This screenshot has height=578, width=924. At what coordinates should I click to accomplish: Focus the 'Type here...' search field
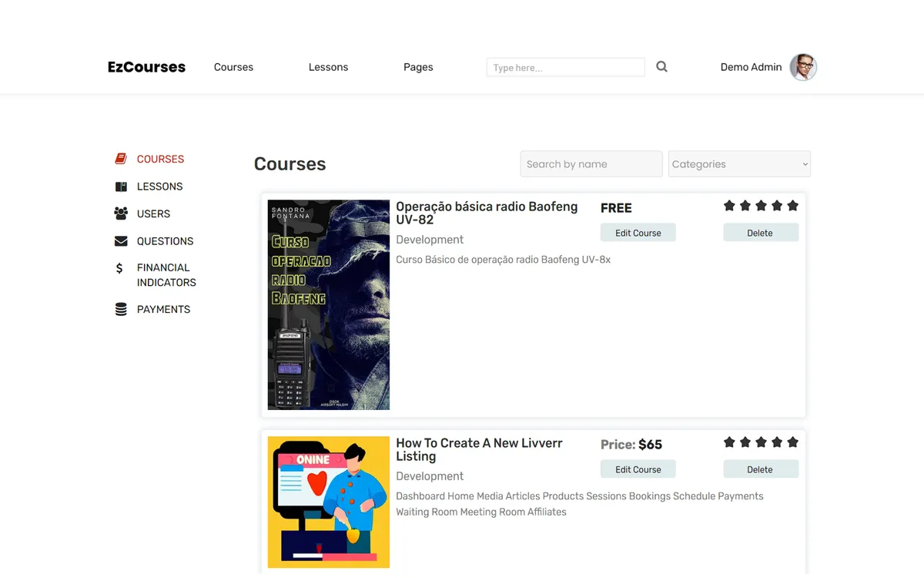click(566, 67)
